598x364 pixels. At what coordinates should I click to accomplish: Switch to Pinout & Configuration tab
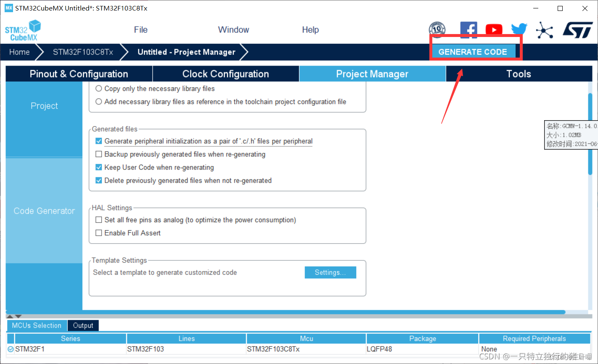79,74
